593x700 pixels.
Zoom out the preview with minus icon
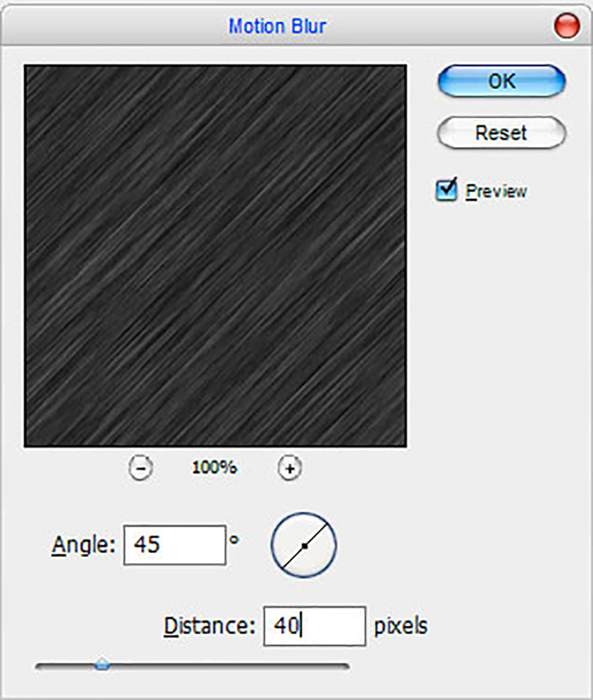tap(140, 468)
